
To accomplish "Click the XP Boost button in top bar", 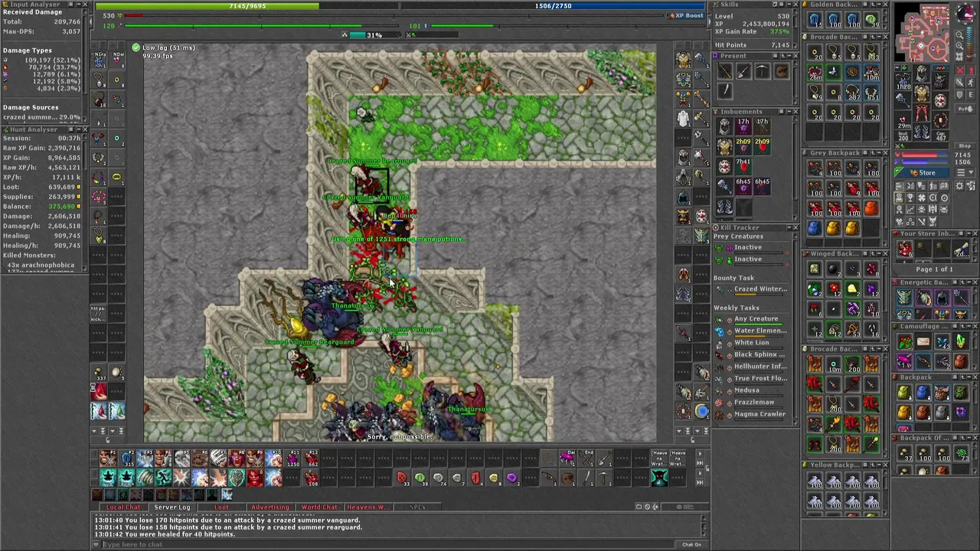I will pyautogui.click(x=686, y=15).
